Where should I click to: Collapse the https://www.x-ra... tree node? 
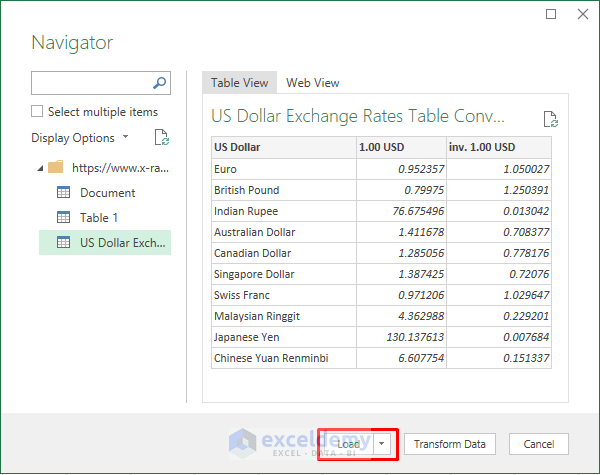pyautogui.click(x=40, y=168)
